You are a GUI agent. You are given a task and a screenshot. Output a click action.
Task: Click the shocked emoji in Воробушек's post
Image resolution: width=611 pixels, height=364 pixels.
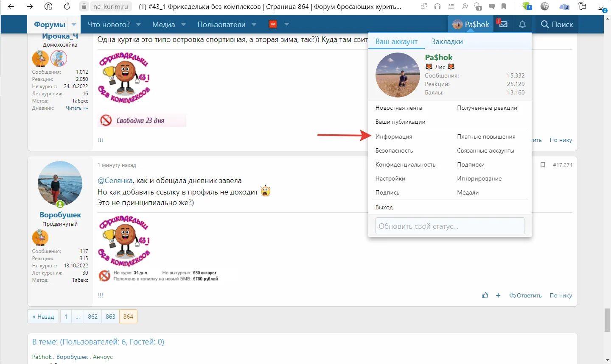pos(266,191)
